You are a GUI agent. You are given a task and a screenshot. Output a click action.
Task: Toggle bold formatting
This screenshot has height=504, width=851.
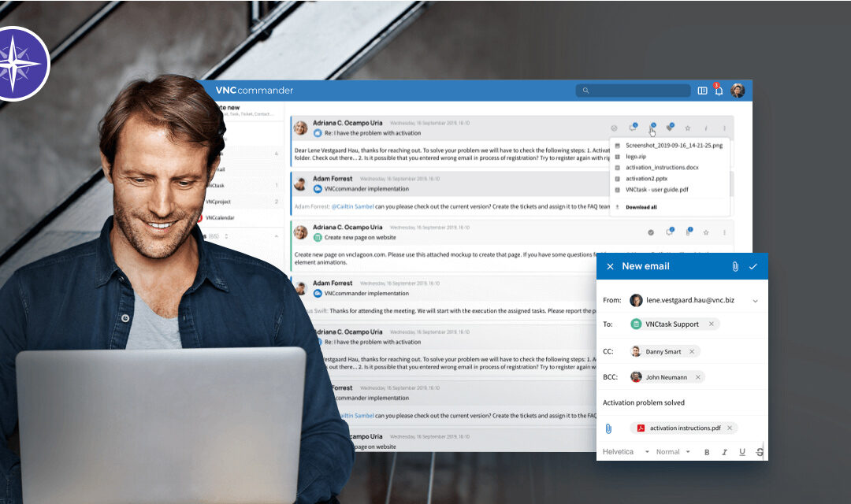coord(707,452)
